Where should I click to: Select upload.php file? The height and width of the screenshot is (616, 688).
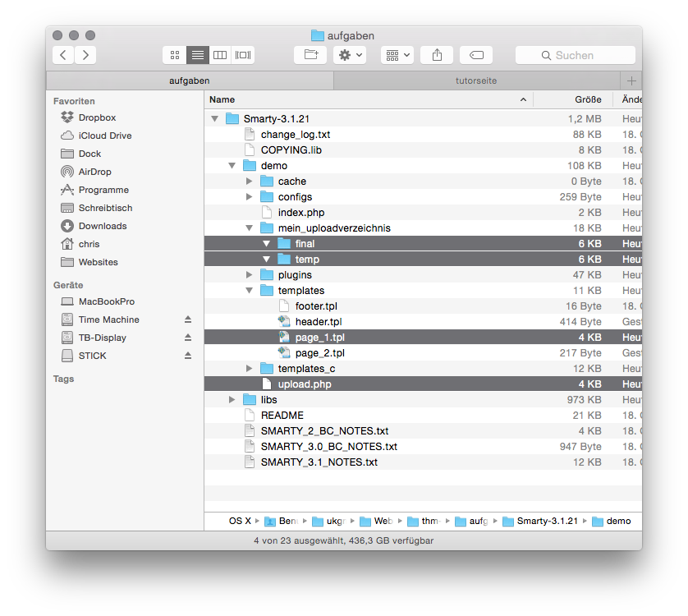[423, 384]
